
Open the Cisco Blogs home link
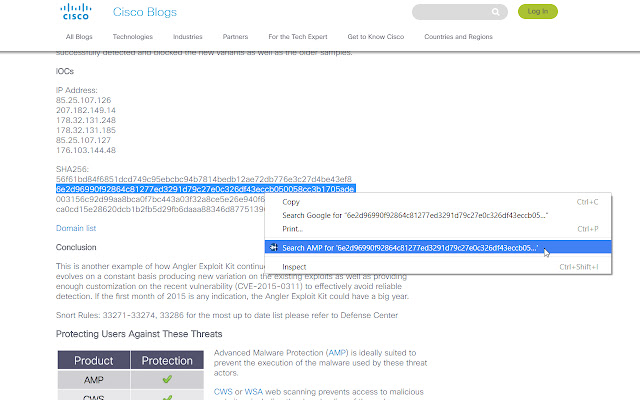coord(145,12)
